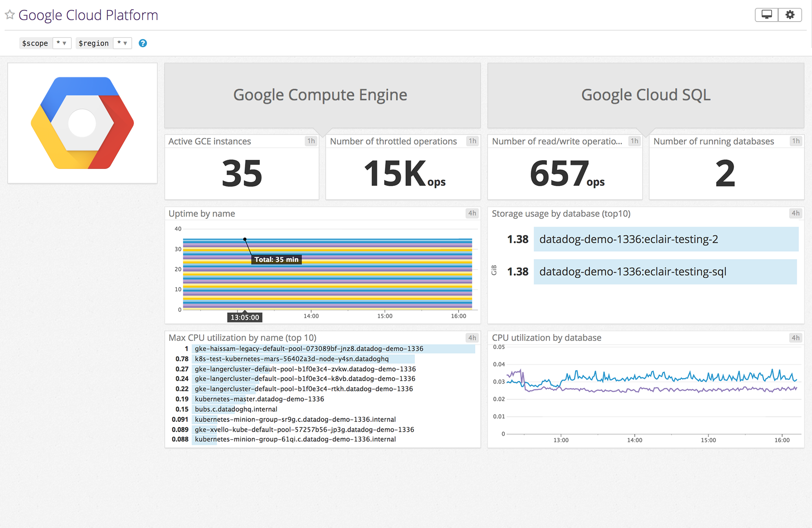Click 4h badge on CPU utilization by database

(x=796, y=337)
